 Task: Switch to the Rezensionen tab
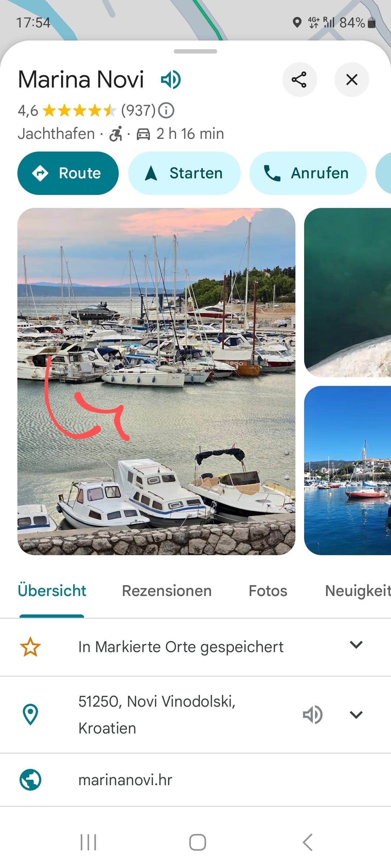tap(167, 591)
